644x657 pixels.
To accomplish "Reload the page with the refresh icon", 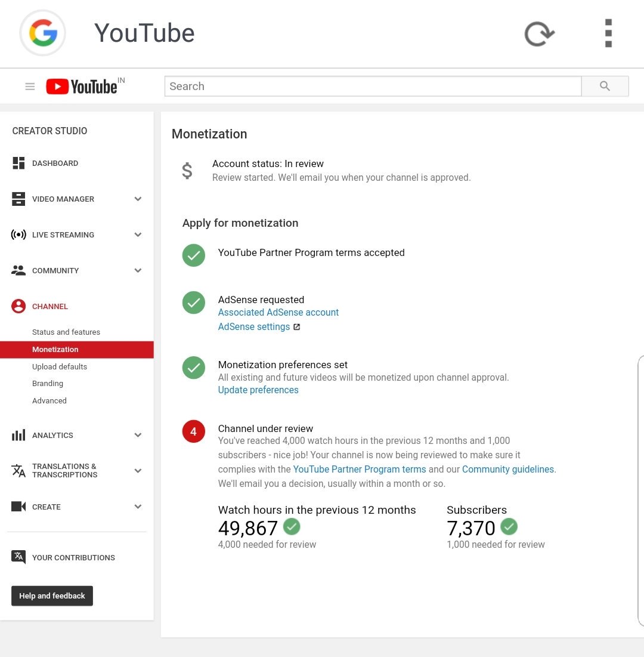I will tap(539, 33).
